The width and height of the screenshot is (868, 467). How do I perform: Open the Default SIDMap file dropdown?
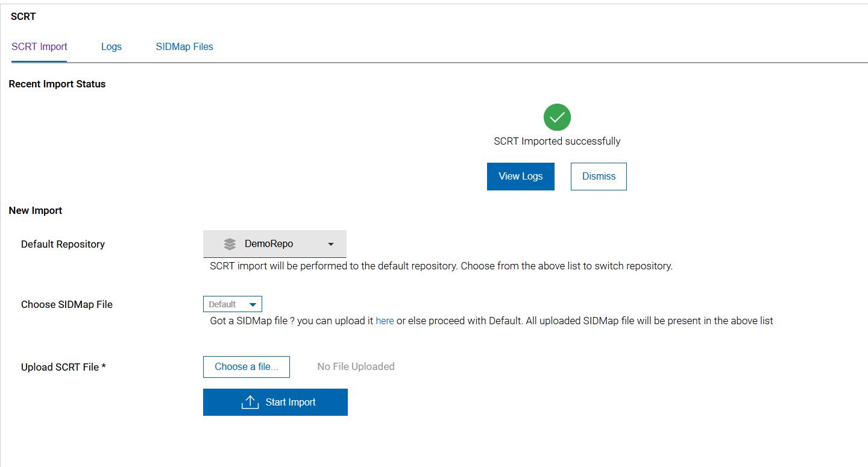[x=233, y=304]
